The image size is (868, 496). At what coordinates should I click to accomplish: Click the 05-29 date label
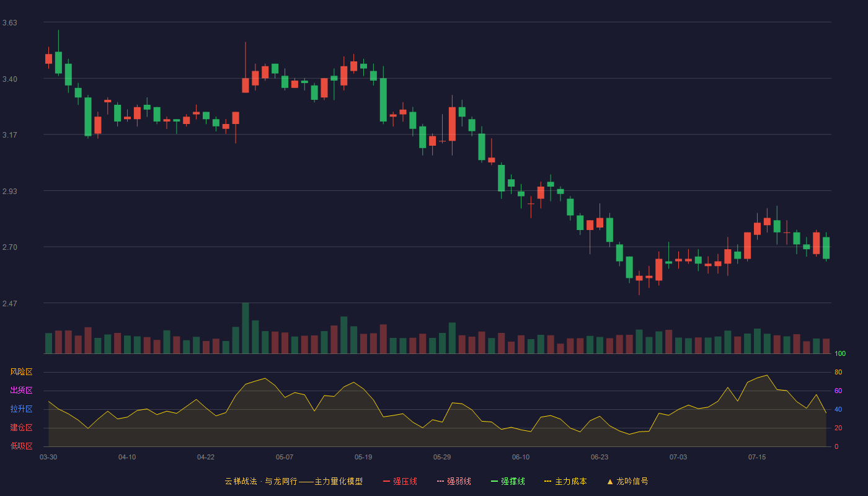tap(442, 457)
